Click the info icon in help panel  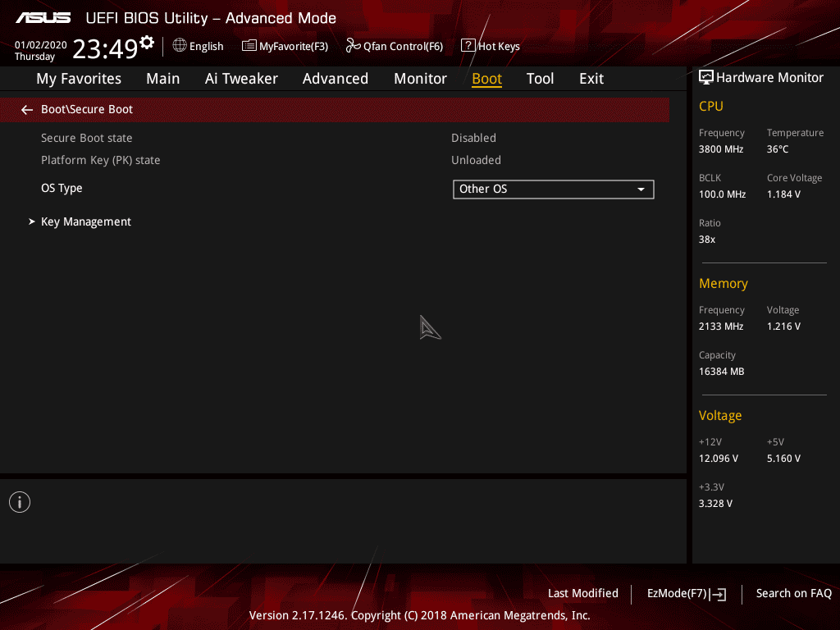[20, 503]
